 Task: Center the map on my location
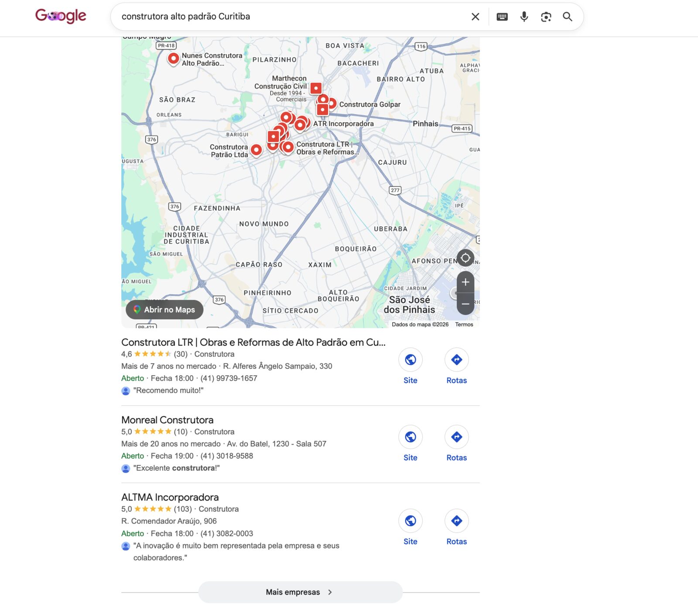coord(465,258)
